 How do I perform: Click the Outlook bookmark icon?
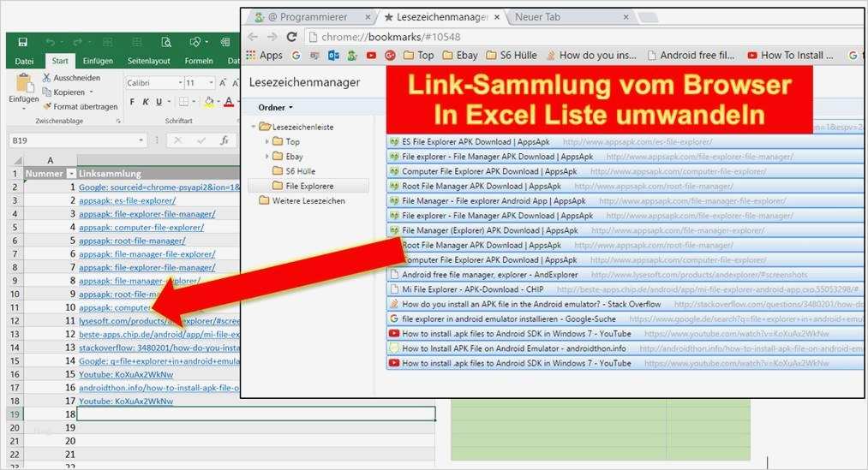tap(333, 55)
